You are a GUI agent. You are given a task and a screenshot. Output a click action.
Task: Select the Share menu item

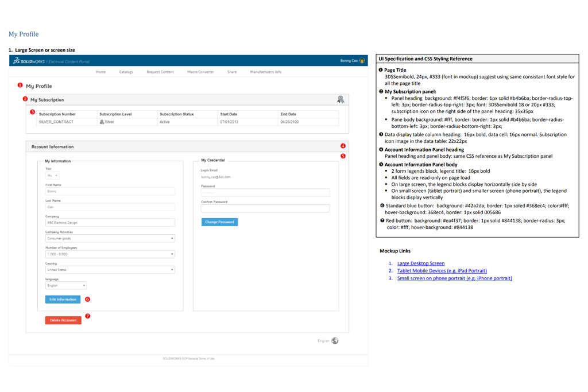[232, 72]
